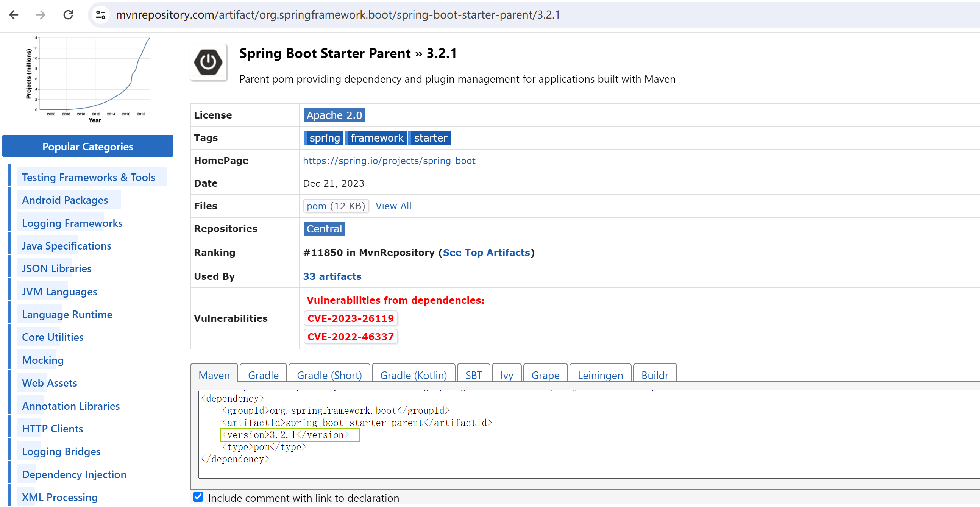Open Dependency Injection category
The width and height of the screenshot is (980, 507).
[x=74, y=475]
